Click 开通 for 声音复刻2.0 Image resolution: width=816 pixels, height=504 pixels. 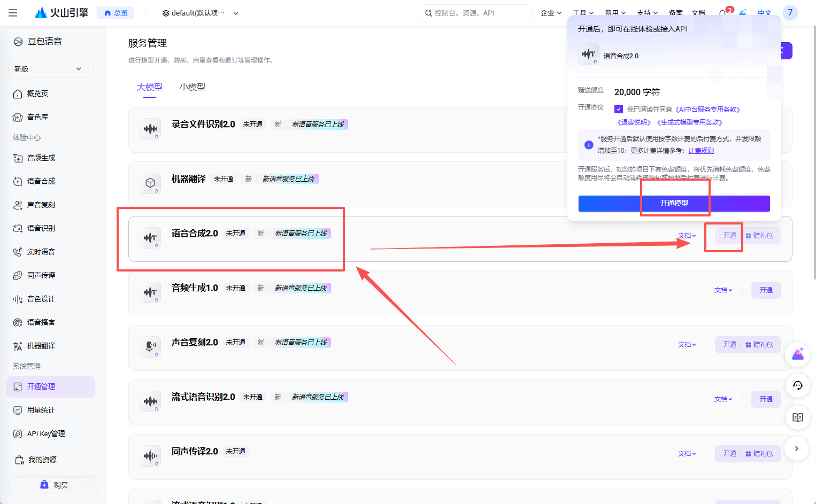(729, 345)
